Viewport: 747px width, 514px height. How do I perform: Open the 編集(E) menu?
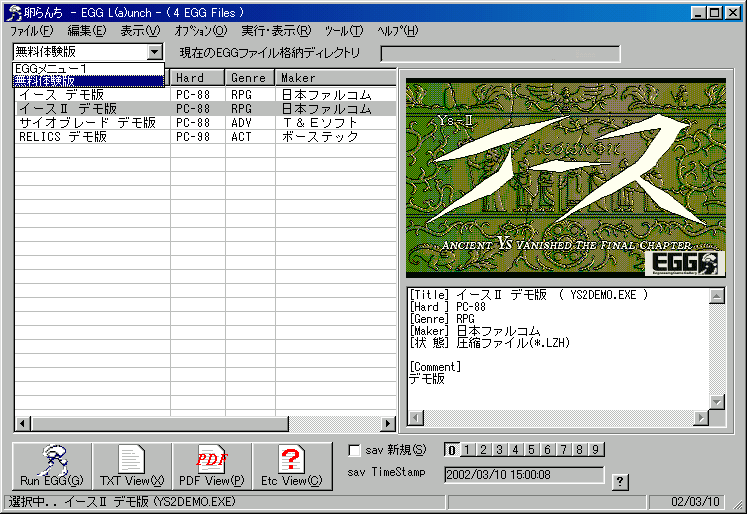coord(87,31)
